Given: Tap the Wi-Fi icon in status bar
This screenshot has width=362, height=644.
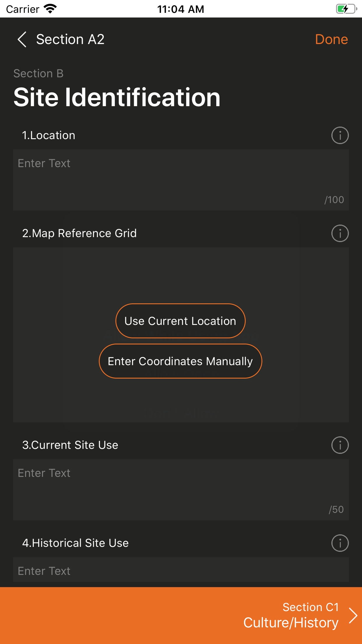Looking at the screenshot, I should 50,8.
